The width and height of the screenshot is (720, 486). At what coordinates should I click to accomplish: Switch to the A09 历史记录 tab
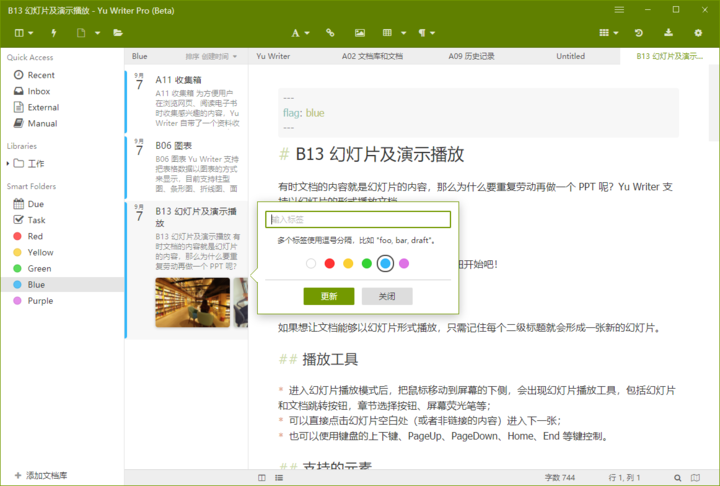471,56
